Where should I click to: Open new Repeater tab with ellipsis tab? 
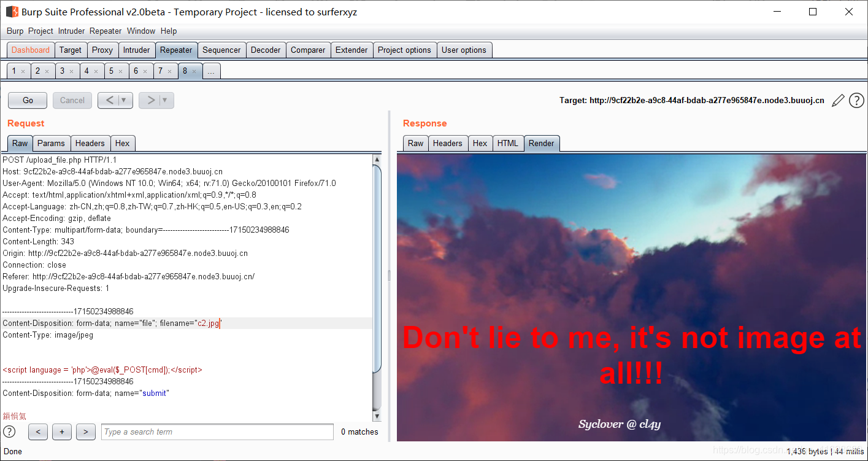click(211, 71)
